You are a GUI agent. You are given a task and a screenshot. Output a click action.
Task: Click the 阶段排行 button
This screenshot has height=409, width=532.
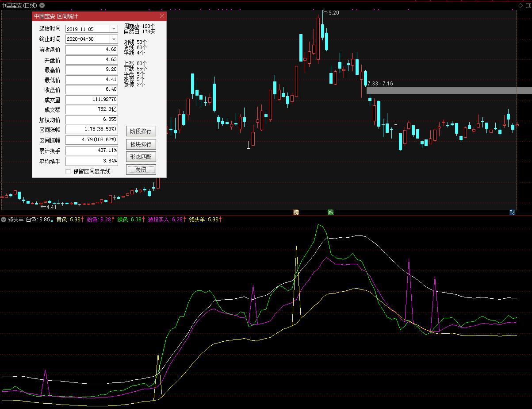click(141, 131)
